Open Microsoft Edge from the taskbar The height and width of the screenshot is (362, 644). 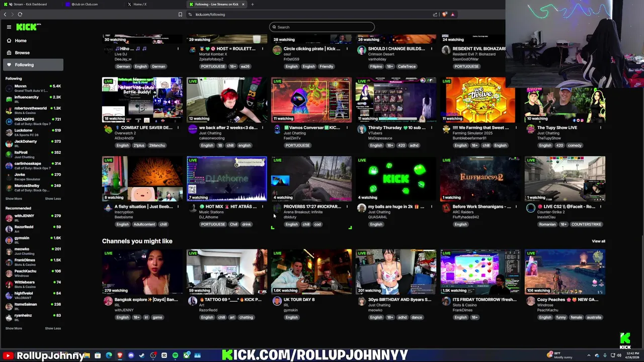click(x=109, y=355)
